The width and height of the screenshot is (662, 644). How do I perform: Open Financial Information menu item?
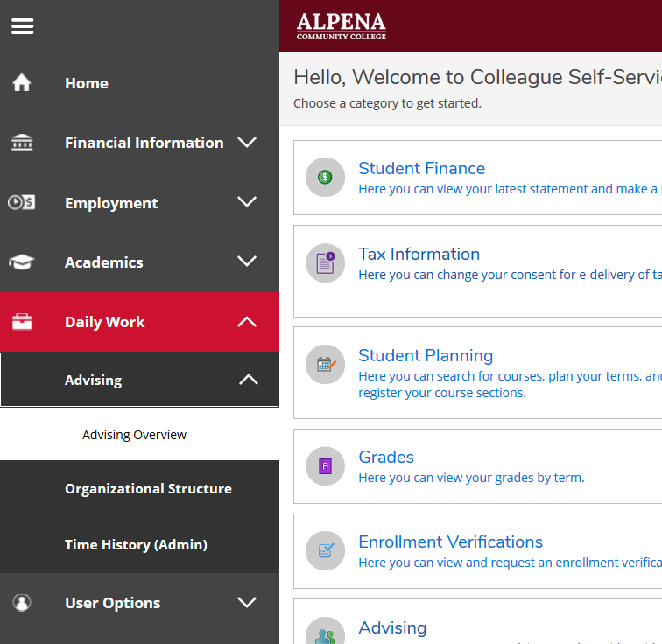click(x=144, y=143)
